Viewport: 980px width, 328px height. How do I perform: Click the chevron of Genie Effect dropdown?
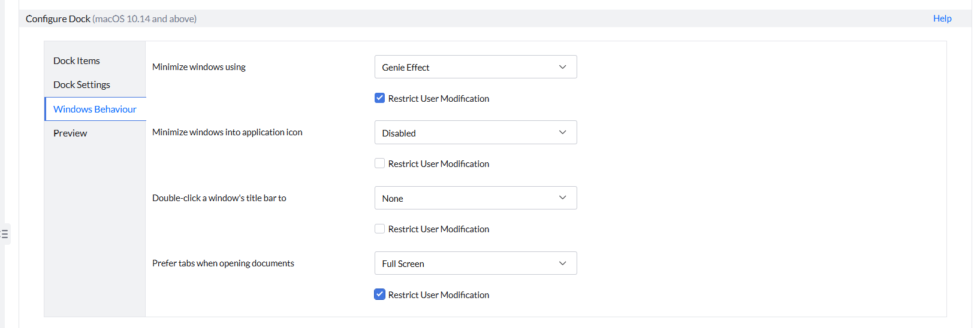coord(562,67)
